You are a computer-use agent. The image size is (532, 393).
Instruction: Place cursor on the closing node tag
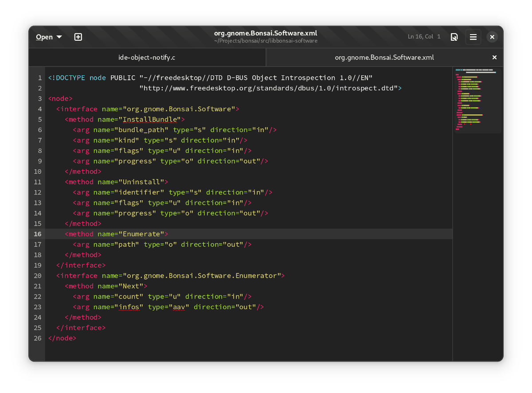coord(62,338)
